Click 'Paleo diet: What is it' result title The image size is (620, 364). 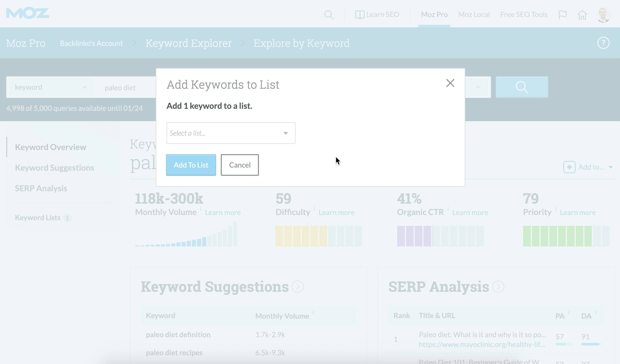pyautogui.click(x=482, y=335)
